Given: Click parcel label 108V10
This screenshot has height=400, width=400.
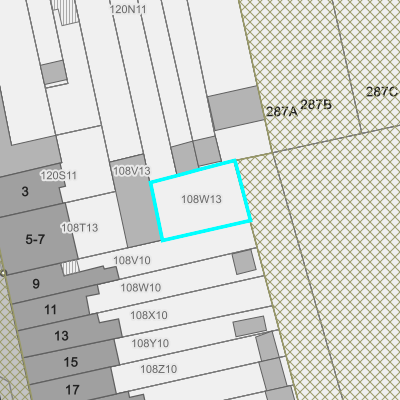Looking at the screenshot, I should coord(132,260).
